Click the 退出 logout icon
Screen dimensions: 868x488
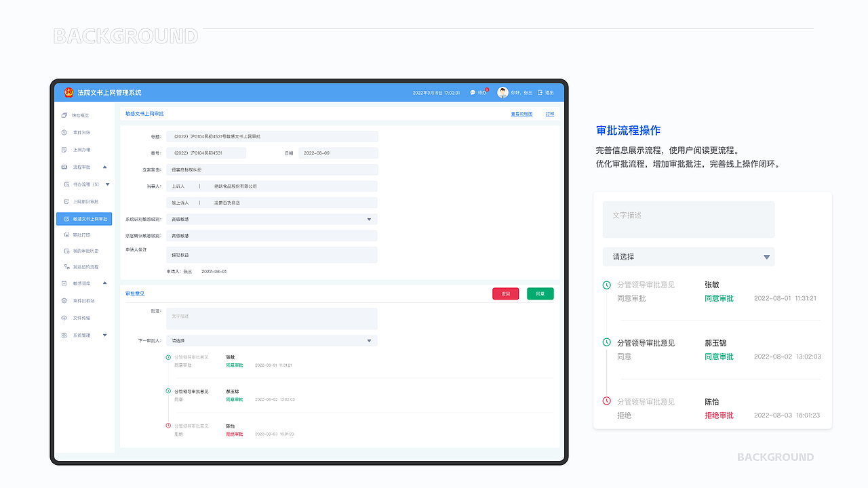(540, 92)
